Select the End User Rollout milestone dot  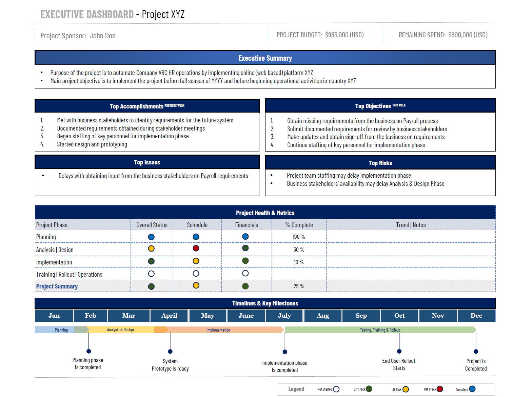click(x=399, y=352)
